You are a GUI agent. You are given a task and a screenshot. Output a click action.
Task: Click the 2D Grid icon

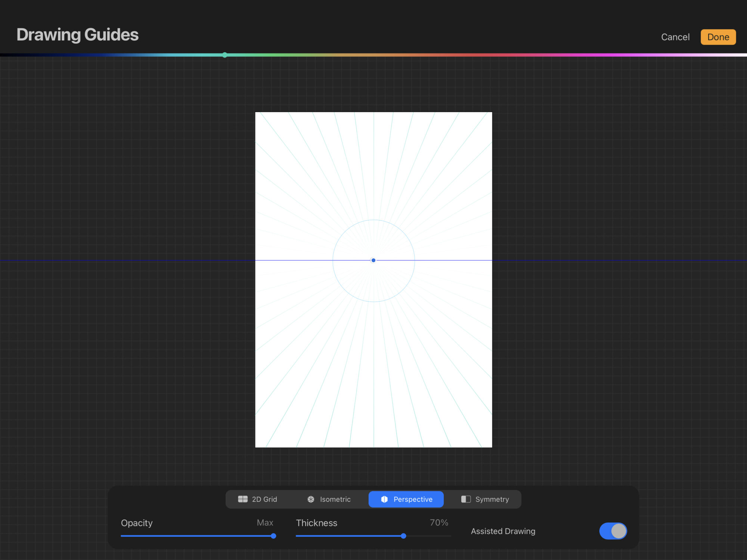[243, 499]
